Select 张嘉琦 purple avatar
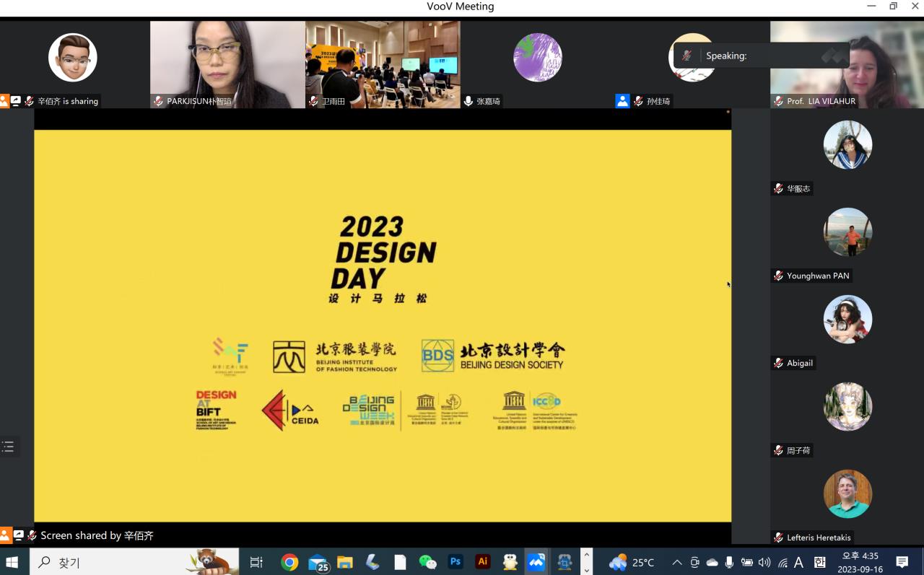924x575 pixels. (538, 58)
